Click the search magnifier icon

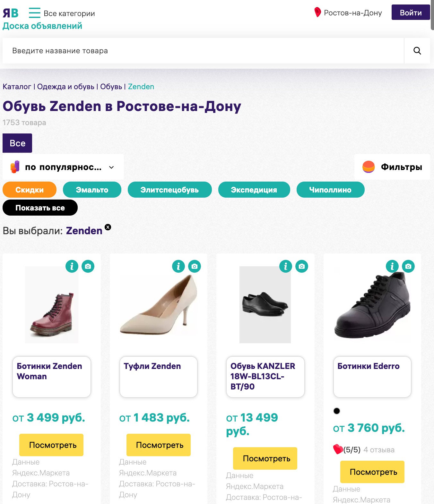tap(417, 51)
